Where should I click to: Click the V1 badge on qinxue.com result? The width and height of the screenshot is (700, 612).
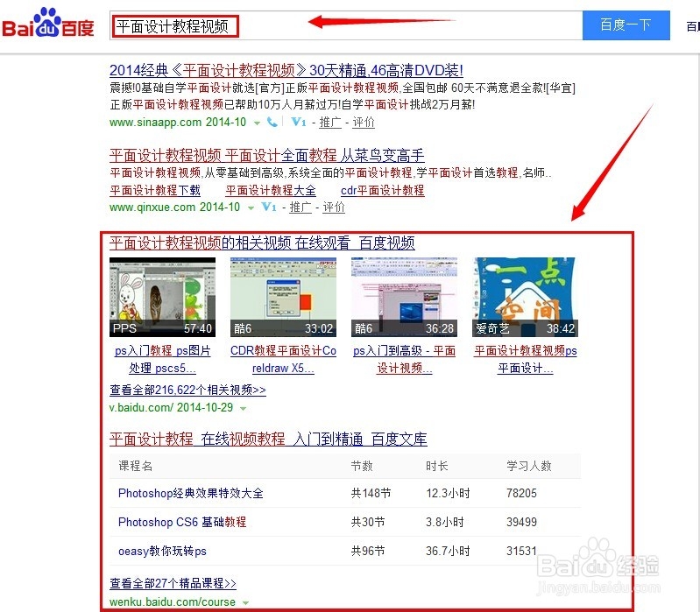[269, 207]
